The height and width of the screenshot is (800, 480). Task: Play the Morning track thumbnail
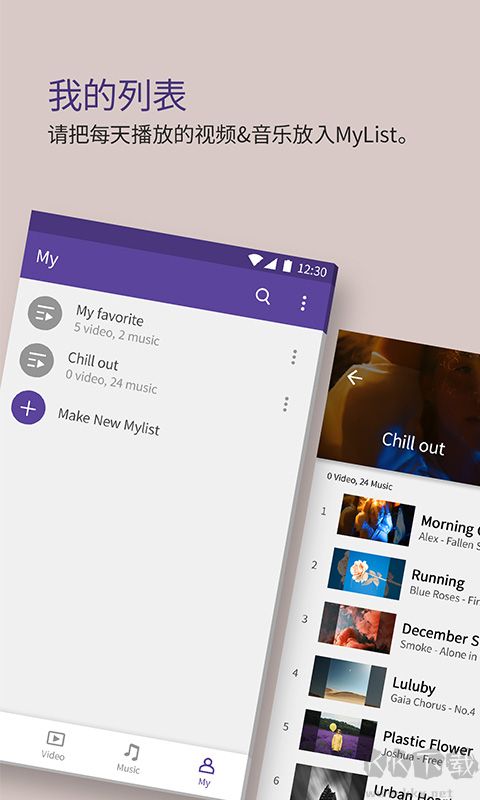click(x=375, y=520)
